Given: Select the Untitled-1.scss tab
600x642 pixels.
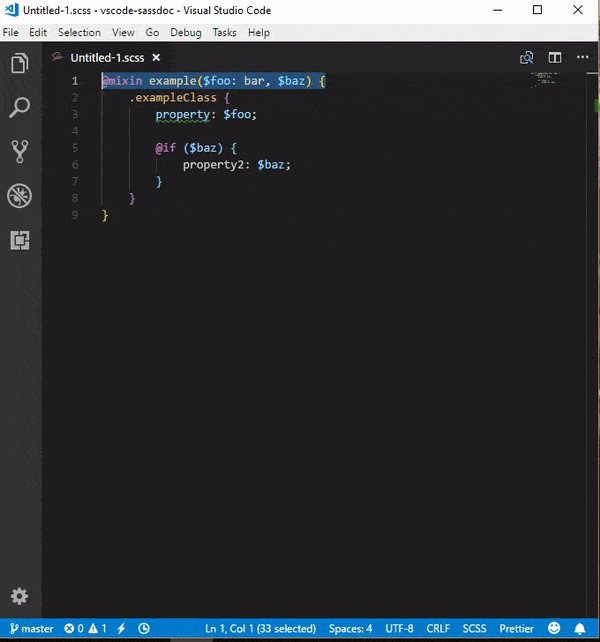Looking at the screenshot, I should pyautogui.click(x=107, y=58).
